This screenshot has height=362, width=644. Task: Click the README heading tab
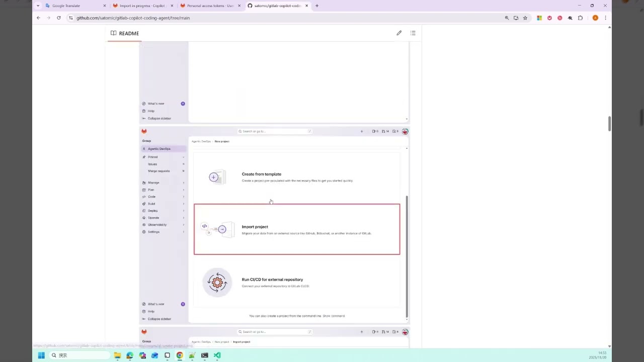tap(125, 33)
